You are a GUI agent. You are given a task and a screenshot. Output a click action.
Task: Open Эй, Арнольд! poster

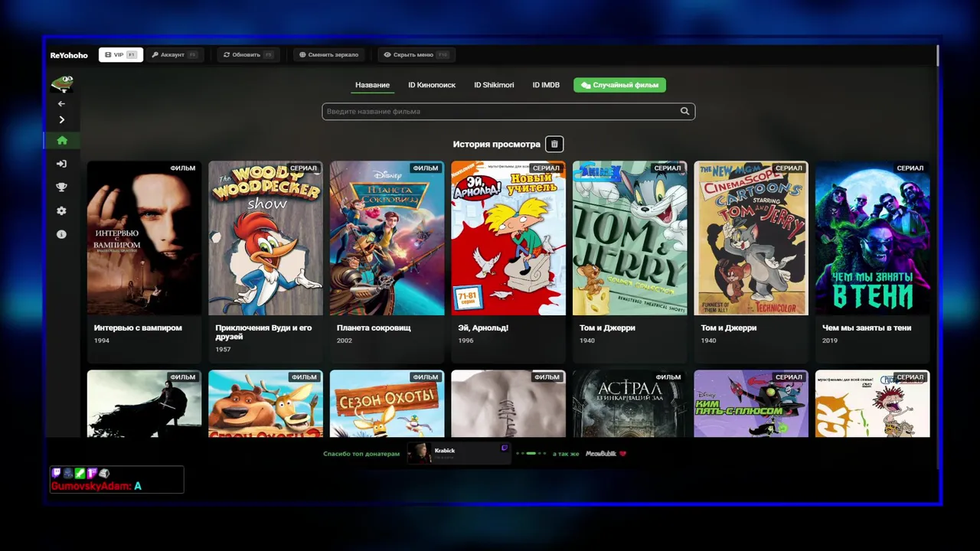coord(508,238)
